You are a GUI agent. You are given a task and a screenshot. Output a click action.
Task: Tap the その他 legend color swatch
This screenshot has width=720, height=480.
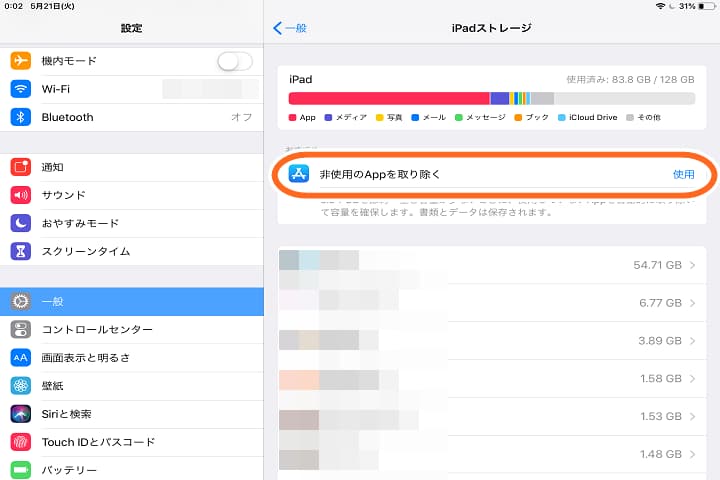coord(630,118)
